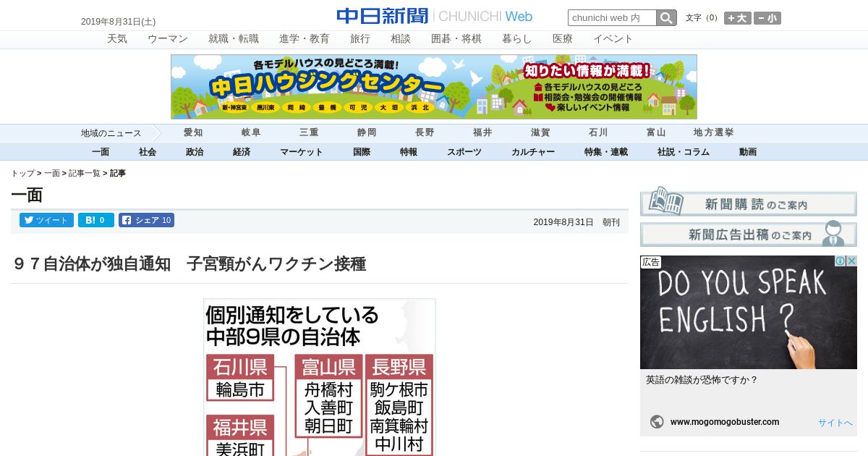Open the ウーマン section
Screen dimensions: 868x456
tap(168, 39)
